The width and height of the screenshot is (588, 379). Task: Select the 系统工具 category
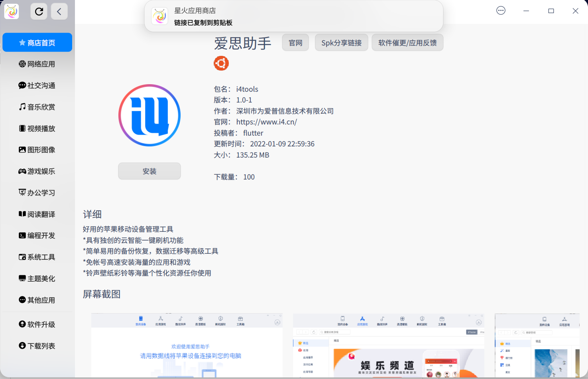[37, 257]
